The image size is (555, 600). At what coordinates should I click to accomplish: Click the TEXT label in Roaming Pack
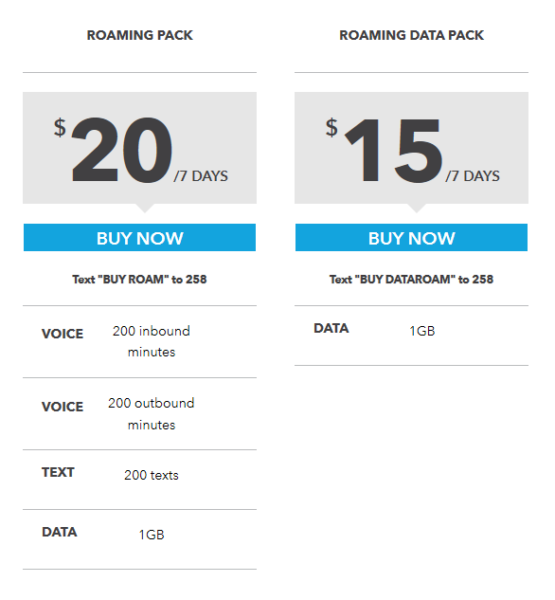pyautogui.click(x=58, y=472)
